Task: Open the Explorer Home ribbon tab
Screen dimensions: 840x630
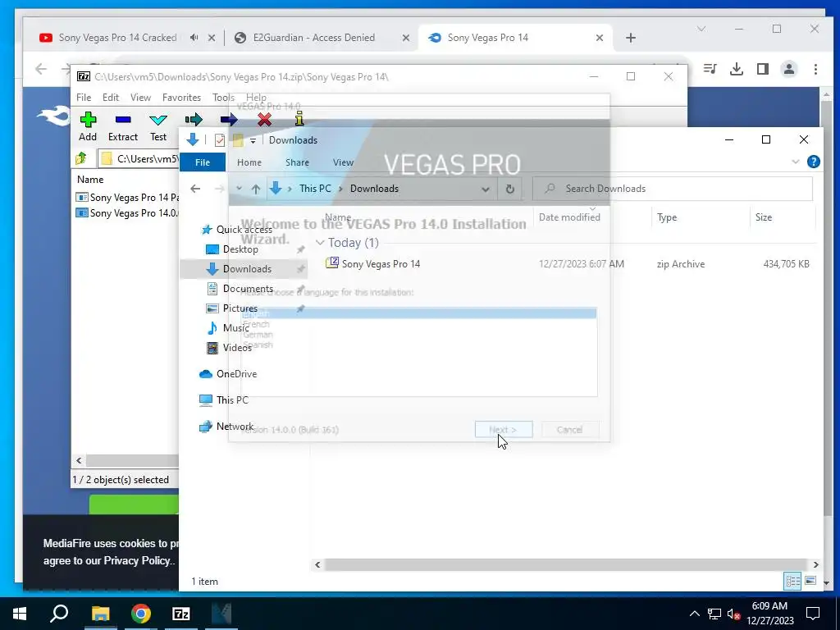Action: click(249, 162)
